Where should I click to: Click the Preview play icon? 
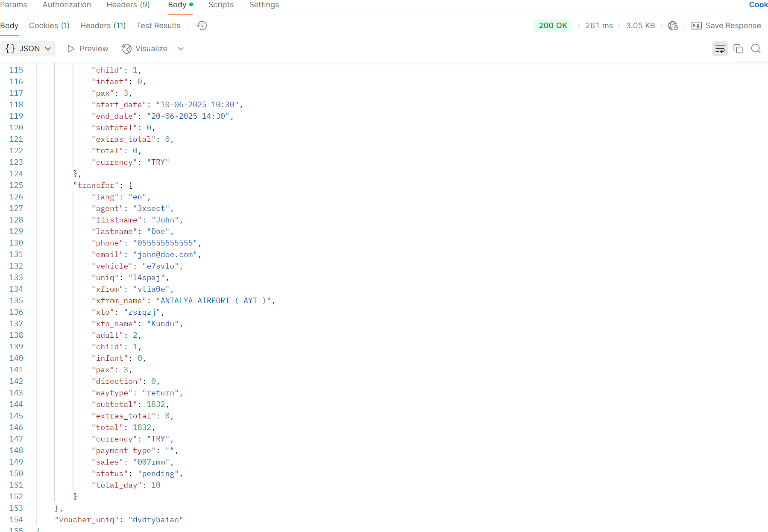(x=71, y=49)
